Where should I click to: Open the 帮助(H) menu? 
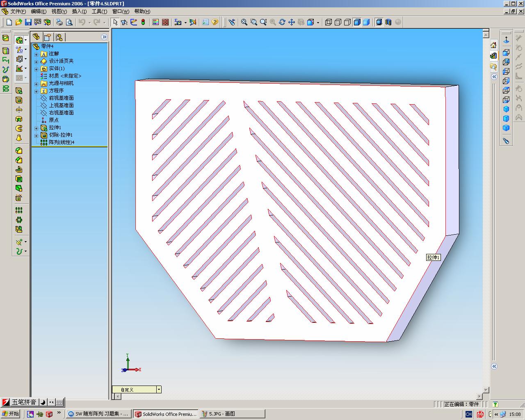tap(142, 11)
